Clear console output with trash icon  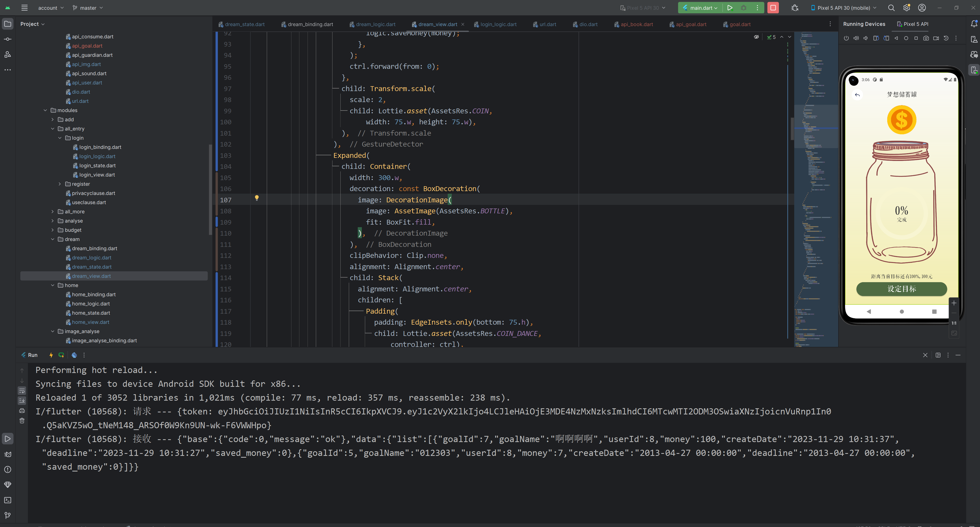coord(22,421)
